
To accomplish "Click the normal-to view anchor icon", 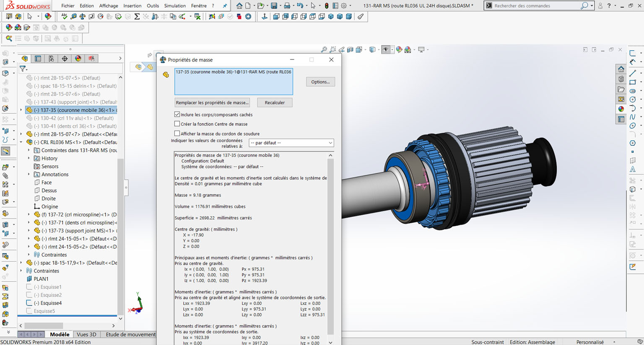I will click(264, 16).
